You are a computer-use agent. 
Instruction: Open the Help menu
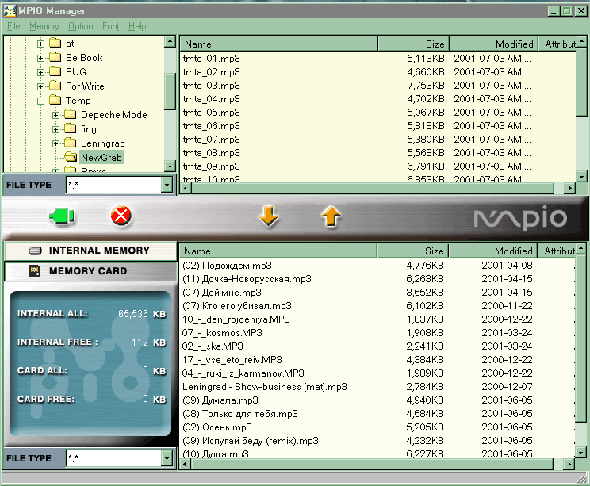[137, 26]
